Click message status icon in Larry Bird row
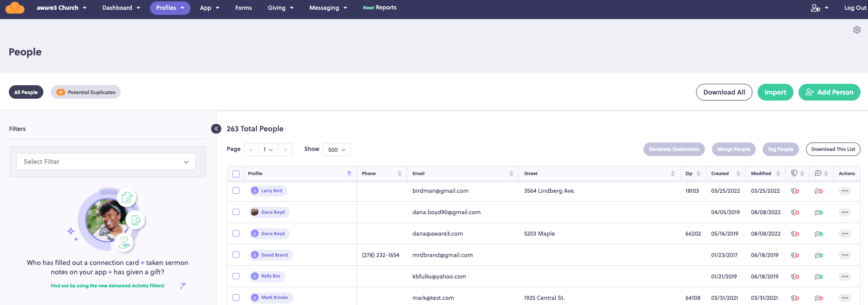 click(819, 191)
